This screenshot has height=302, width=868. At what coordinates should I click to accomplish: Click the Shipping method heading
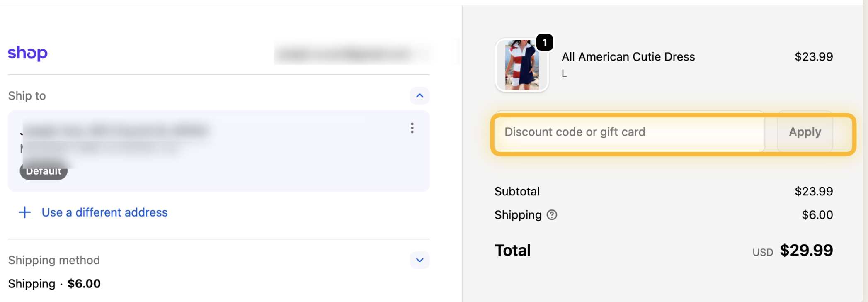click(x=54, y=260)
